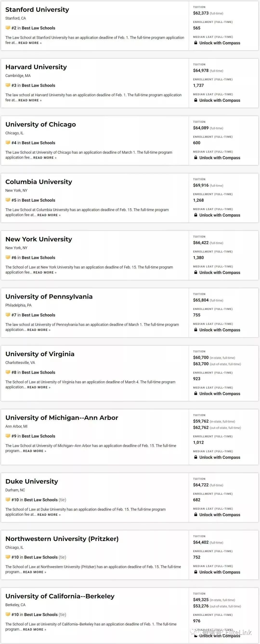Click the lock icon in Northwestern's Median LSAT row
The height and width of the screenshot is (644, 260).
tap(196, 572)
